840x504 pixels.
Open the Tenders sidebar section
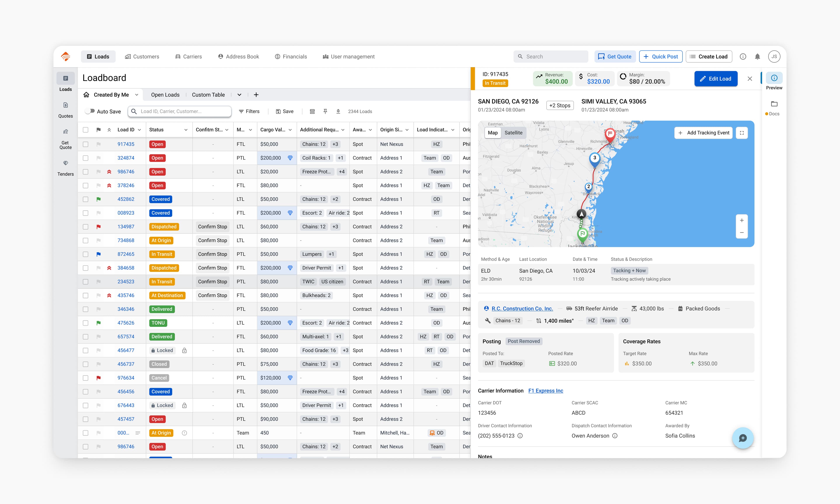click(66, 168)
